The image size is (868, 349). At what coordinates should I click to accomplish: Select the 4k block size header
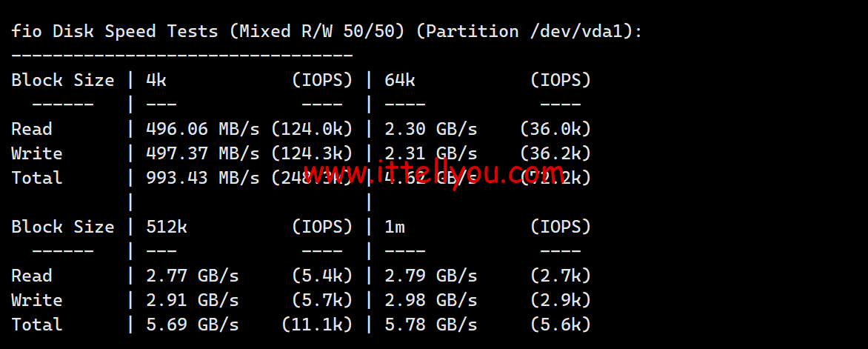click(156, 80)
